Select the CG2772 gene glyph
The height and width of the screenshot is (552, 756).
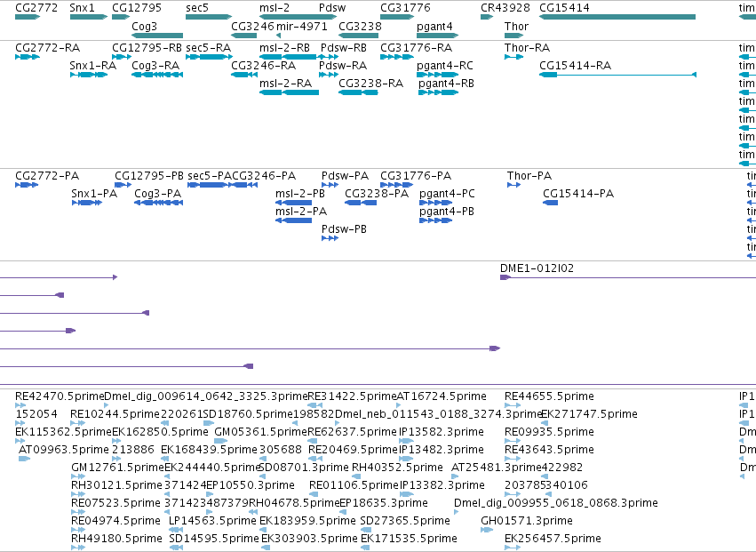pyautogui.click(x=28, y=17)
